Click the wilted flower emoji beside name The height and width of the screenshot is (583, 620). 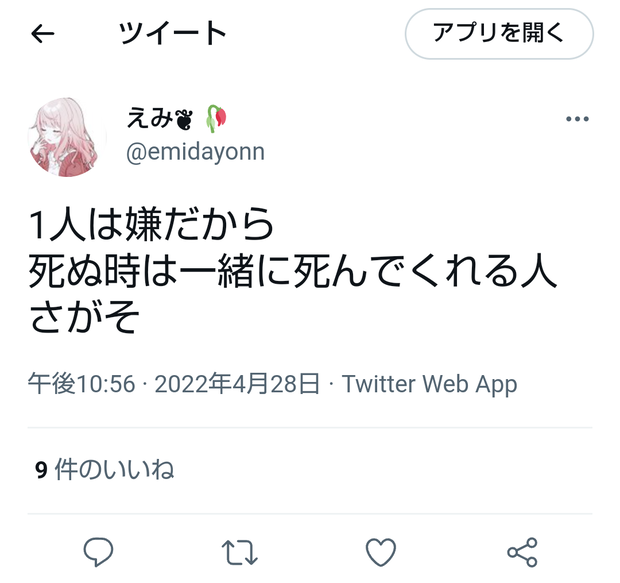[217, 118]
